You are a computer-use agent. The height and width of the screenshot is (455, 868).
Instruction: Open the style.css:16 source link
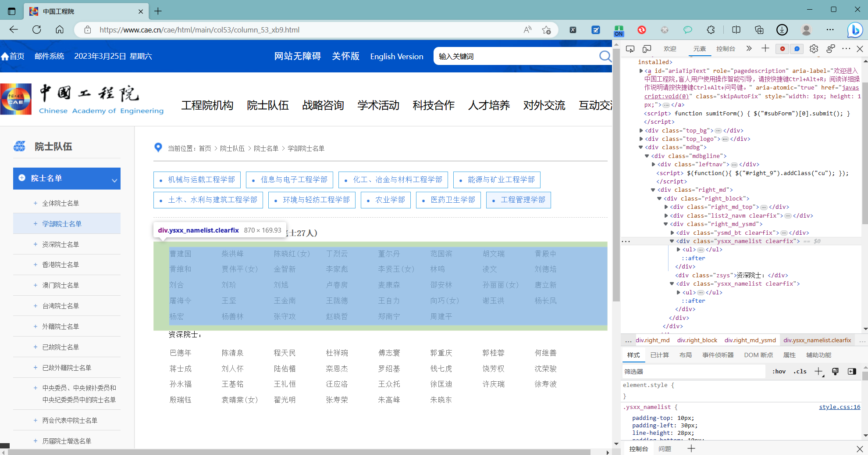(x=840, y=407)
